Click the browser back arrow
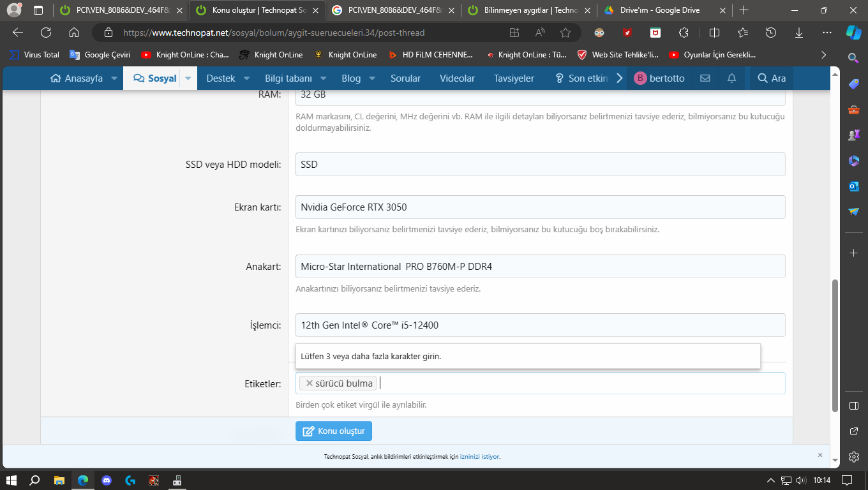 [x=18, y=33]
